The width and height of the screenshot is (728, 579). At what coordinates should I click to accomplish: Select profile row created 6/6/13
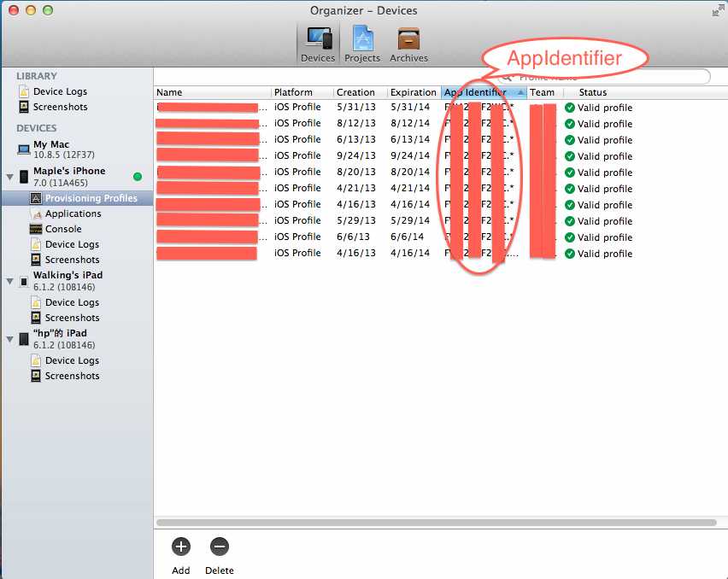click(440, 237)
